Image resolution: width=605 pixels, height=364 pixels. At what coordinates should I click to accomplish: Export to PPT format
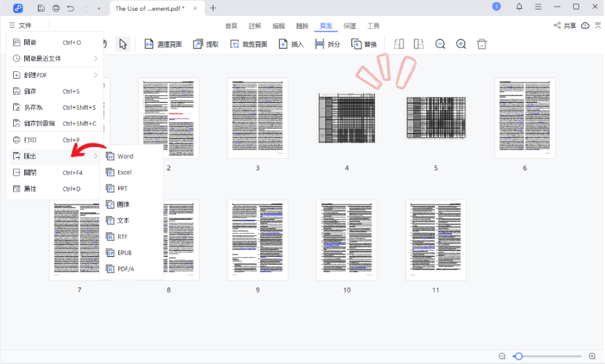(x=131, y=189)
